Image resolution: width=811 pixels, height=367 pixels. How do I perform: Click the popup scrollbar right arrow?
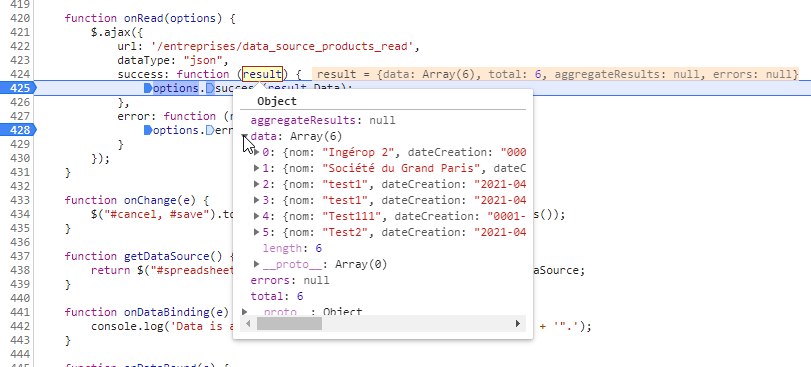tap(517, 324)
